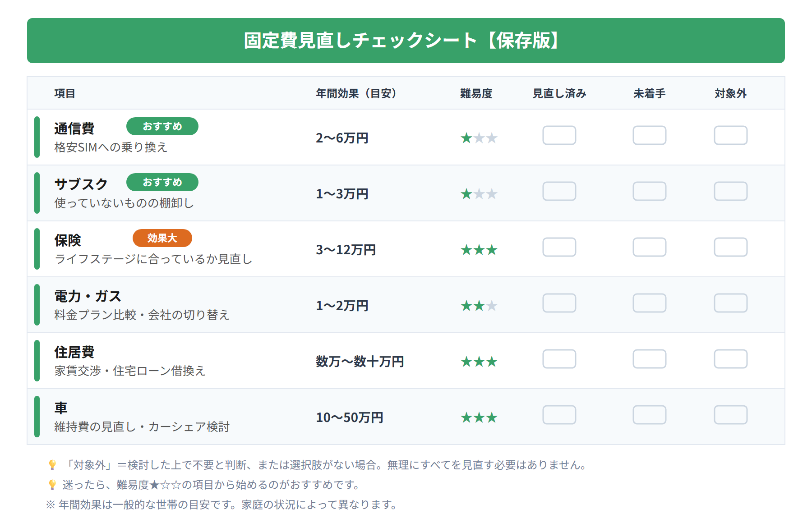Click the 難易度 column header
Viewport: 812px width, 523px height.
click(476, 93)
